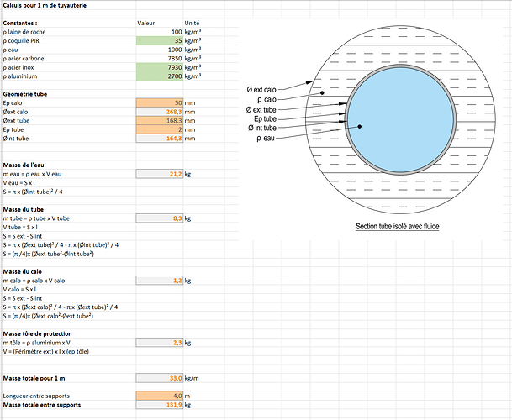Select the ρ eau value 1000

point(160,50)
